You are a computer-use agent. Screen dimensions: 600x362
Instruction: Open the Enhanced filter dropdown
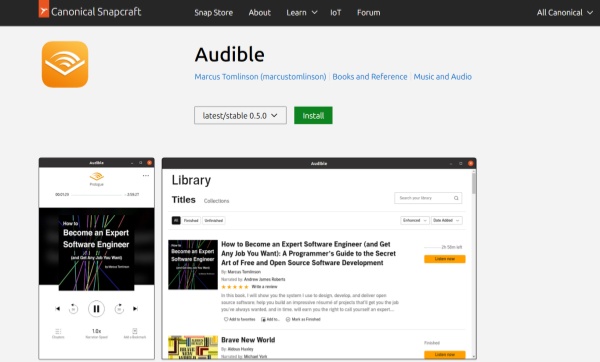(x=415, y=220)
